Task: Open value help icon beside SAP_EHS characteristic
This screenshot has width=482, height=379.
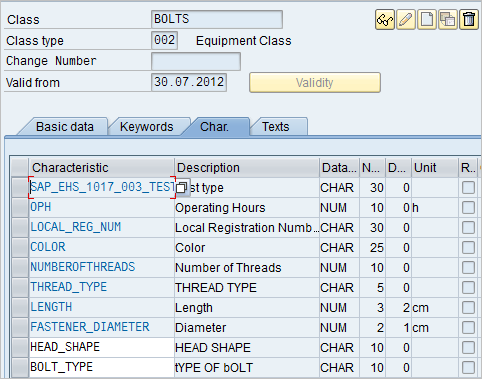Action: [182, 188]
